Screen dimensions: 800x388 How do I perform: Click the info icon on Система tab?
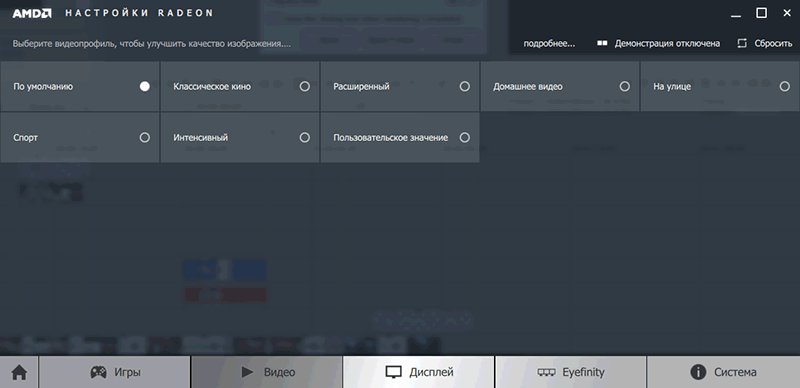[x=698, y=372]
